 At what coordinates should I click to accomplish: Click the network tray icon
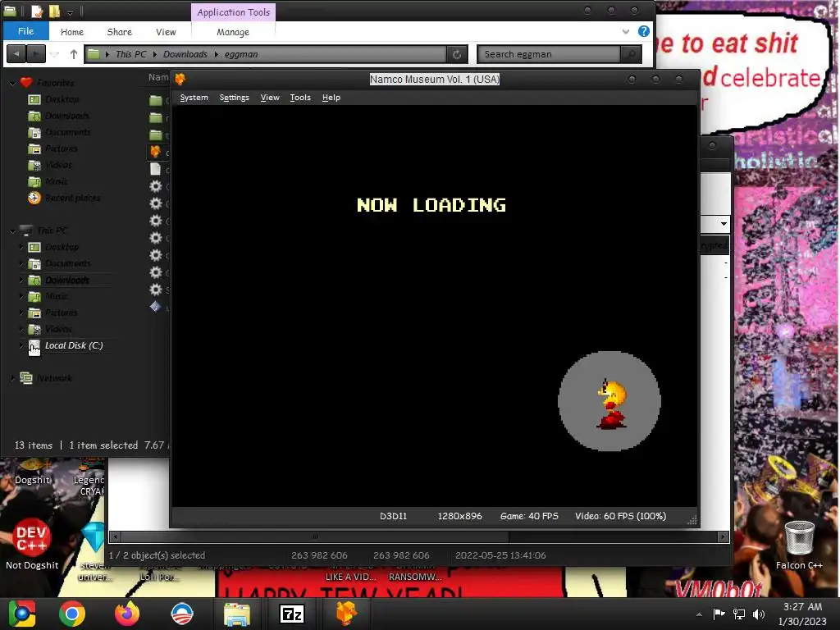click(739, 614)
